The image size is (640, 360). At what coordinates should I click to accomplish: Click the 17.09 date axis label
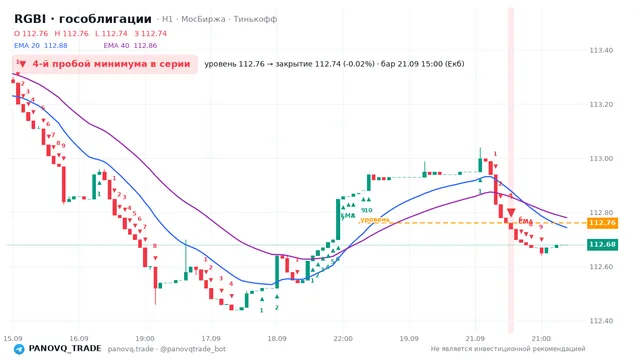[x=211, y=339]
